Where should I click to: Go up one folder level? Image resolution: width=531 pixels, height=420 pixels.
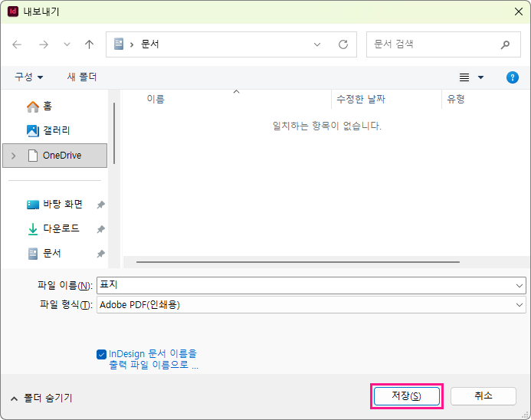coord(89,44)
